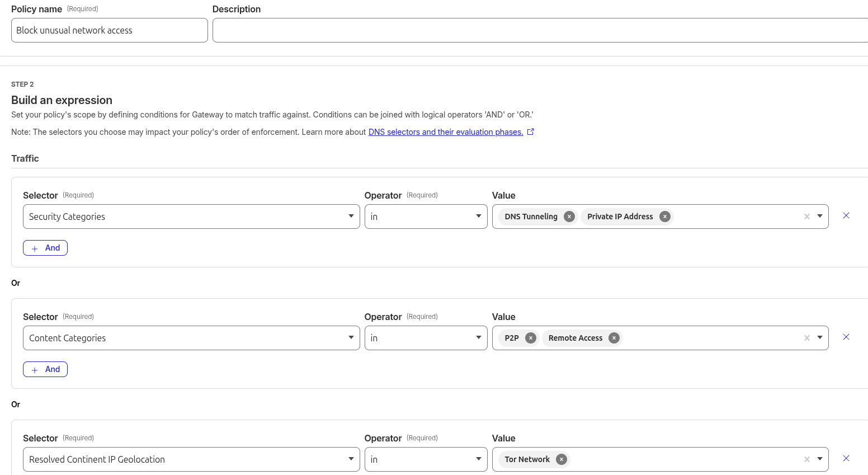Viewport: 868px width, 475px height.
Task: Click the Description input field
Action: 540,30
